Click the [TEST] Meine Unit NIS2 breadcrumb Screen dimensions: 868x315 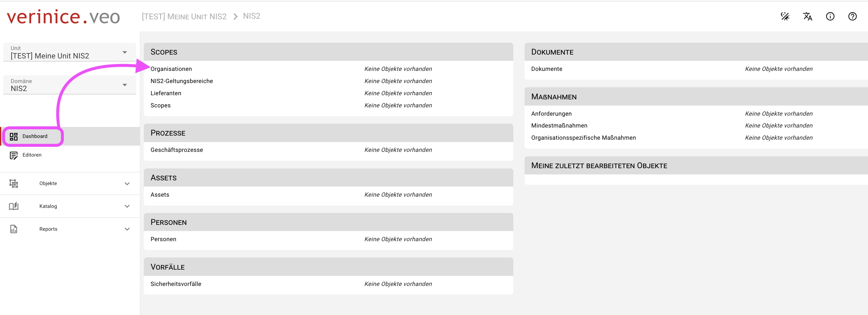pos(184,17)
